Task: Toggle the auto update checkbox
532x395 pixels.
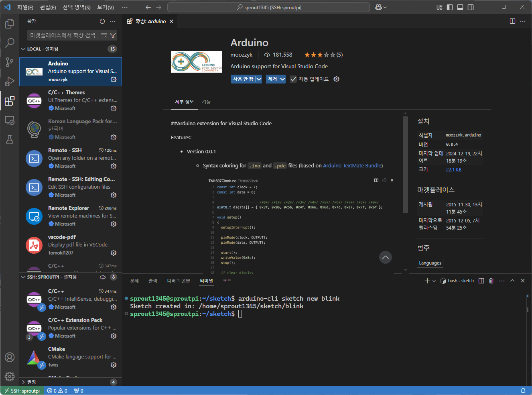Action: [293, 79]
